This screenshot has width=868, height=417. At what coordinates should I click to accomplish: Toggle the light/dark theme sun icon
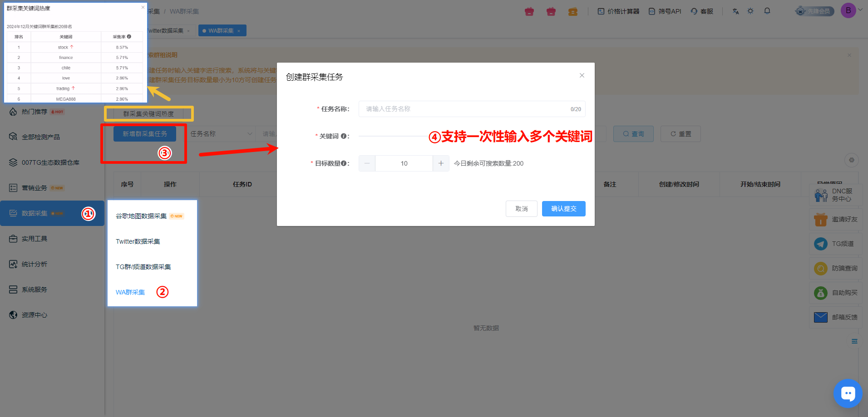coord(750,11)
